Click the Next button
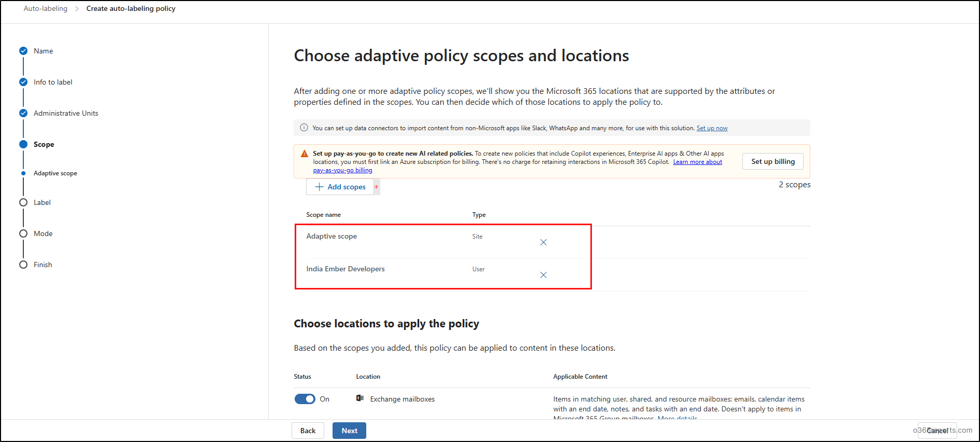Viewport: 980px width, 442px height. coord(349,431)
